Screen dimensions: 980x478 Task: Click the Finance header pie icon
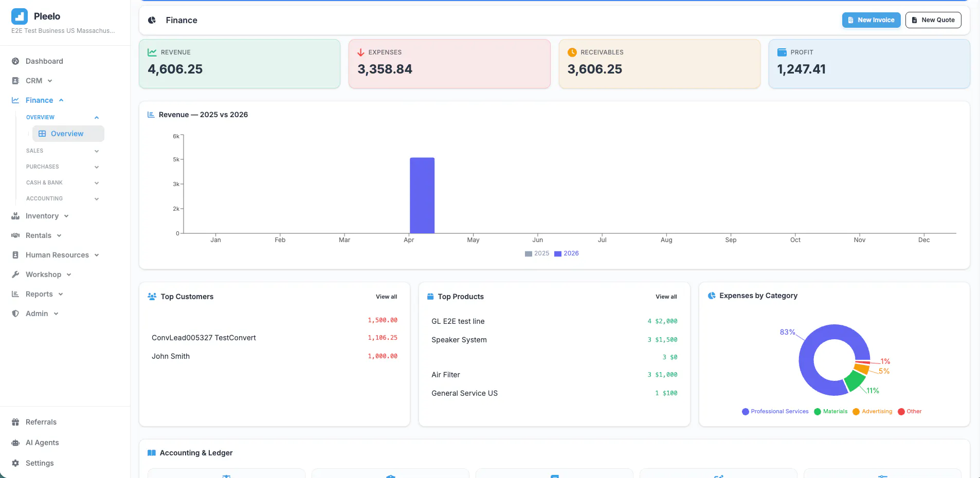152,20
